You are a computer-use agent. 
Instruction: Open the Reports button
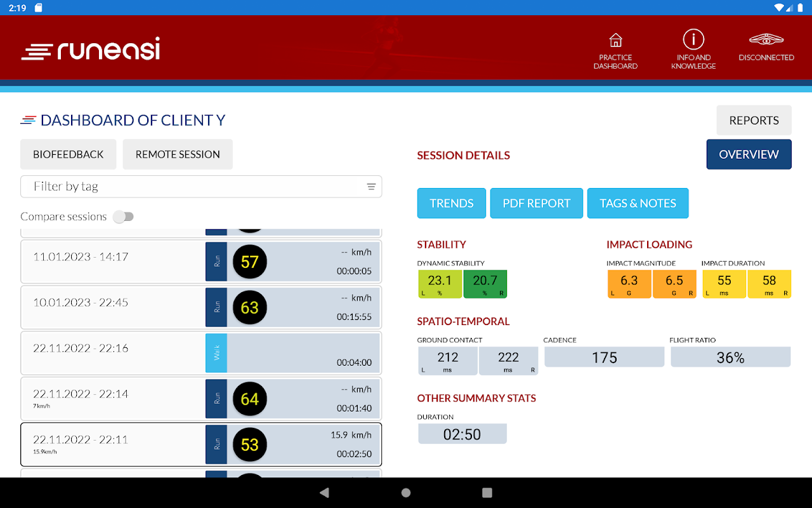click(x=754, y=121)
